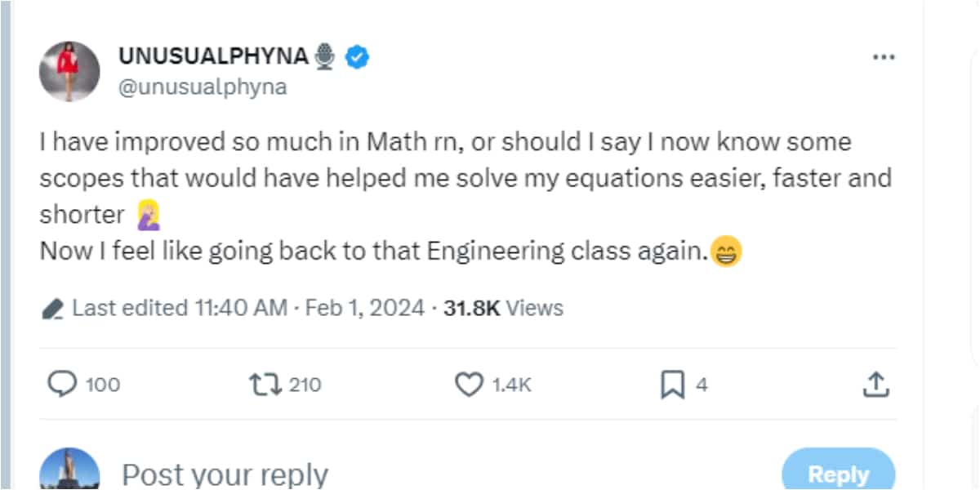This screenshot has width=980, height=490.
Task: Open UNUSUALPHYNA's profile picture
Action: point(69,71)
